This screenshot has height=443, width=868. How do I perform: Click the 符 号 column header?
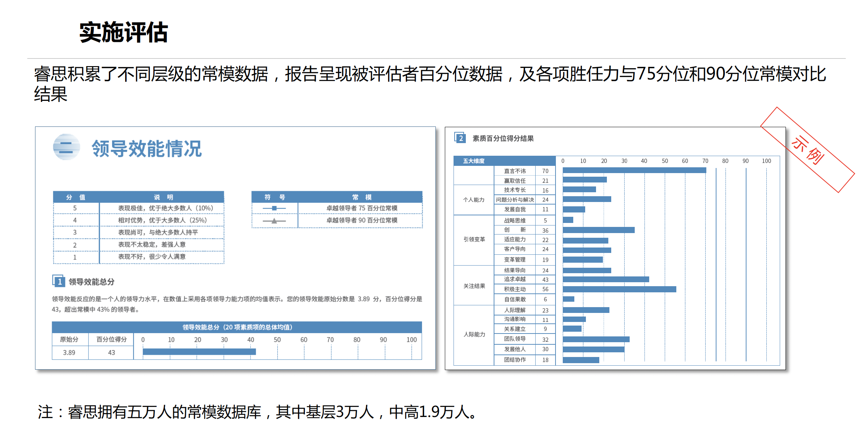[275, 197]
